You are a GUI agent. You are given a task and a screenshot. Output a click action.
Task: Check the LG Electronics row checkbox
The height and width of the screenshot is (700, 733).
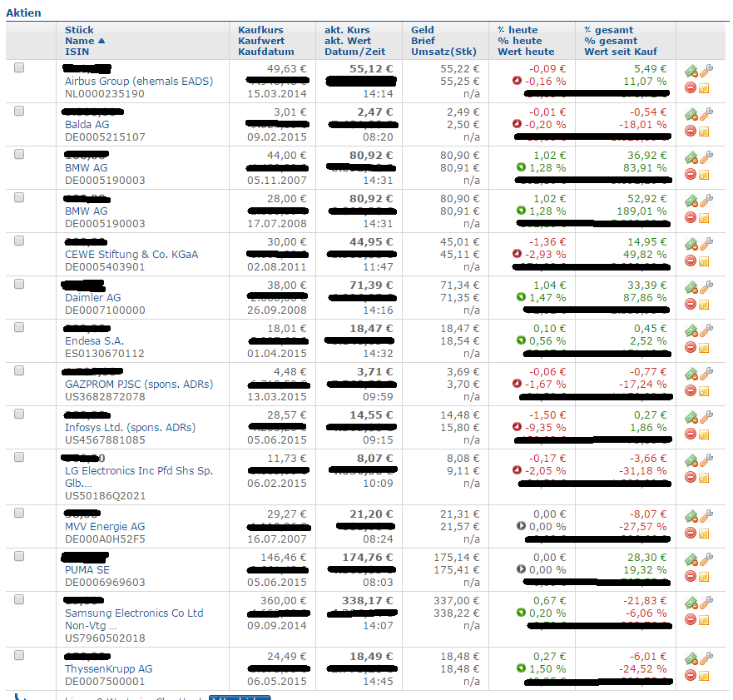coord(19,457)
